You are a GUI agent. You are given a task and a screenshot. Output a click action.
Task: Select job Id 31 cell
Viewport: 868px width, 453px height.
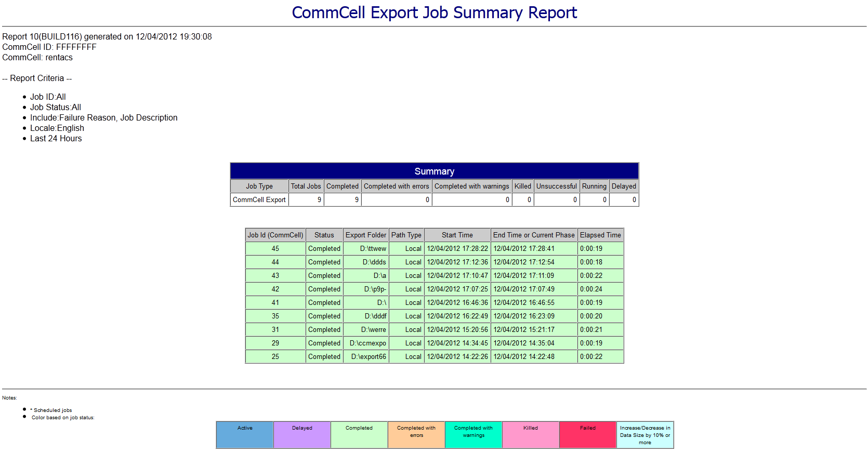pyautogui.click(x=275, y=329)
